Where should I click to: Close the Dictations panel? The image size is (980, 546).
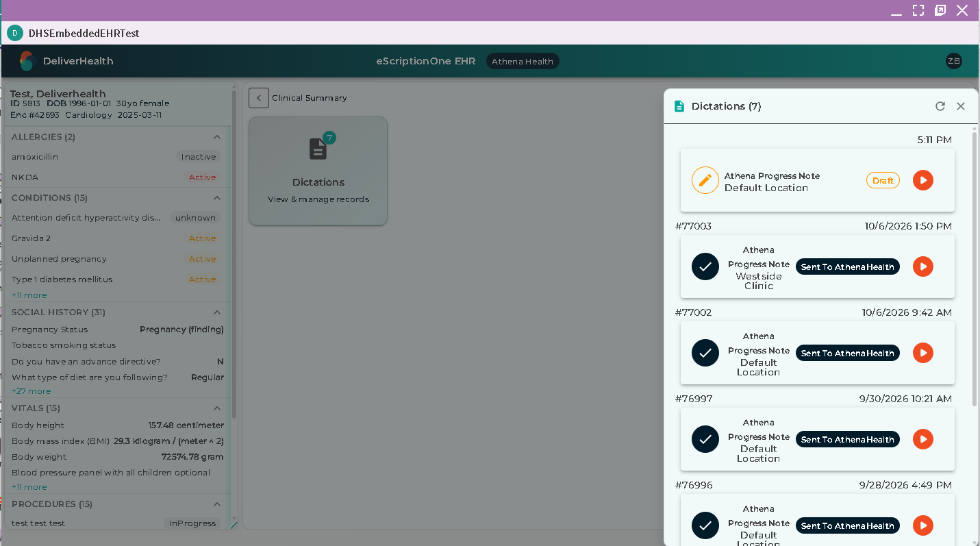click(x=961, y=106)
